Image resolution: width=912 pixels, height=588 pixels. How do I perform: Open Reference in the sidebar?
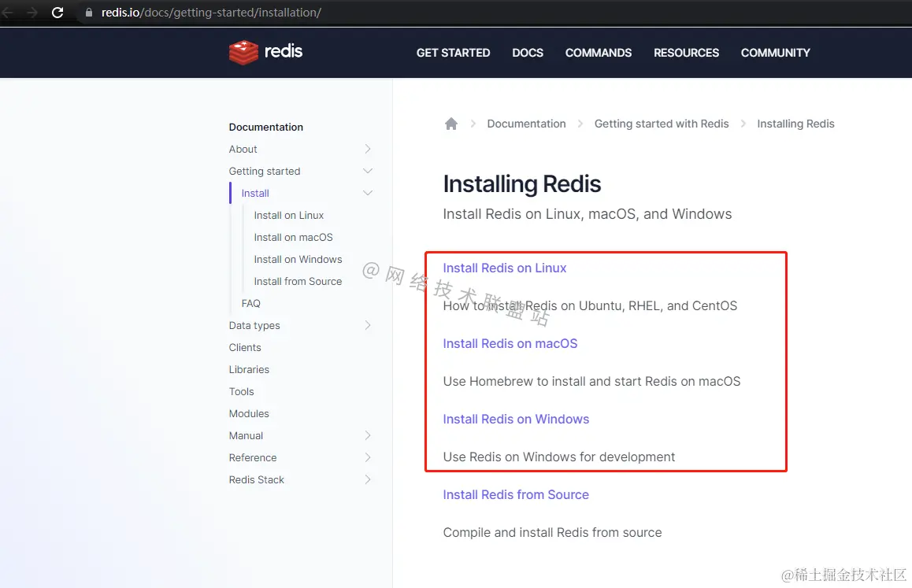(253, 457)
